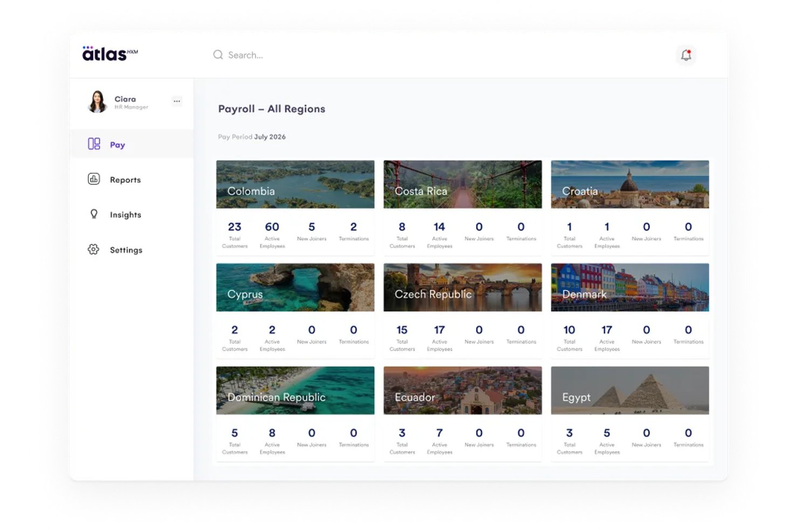798x532 pixels.
Task: Click Denmark's 17 Active Employees value
Action: (x=607, y=330)
